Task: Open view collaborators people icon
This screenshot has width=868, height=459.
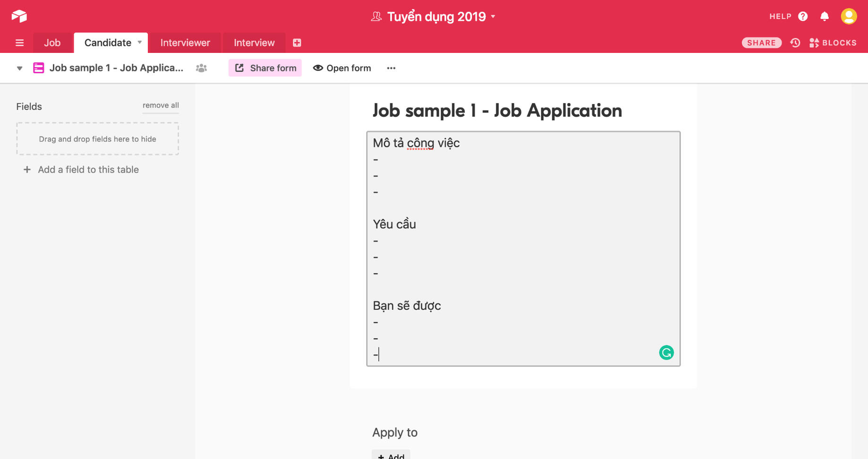Action: pyautogui.click(x=201, y=68)
